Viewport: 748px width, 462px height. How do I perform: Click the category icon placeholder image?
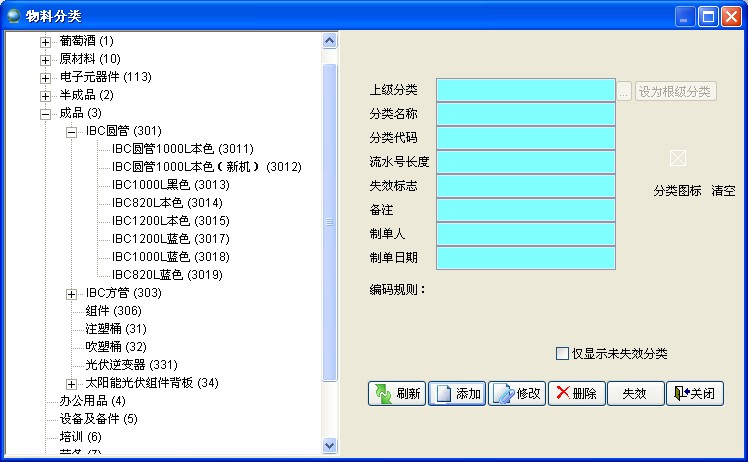(678, 158)
